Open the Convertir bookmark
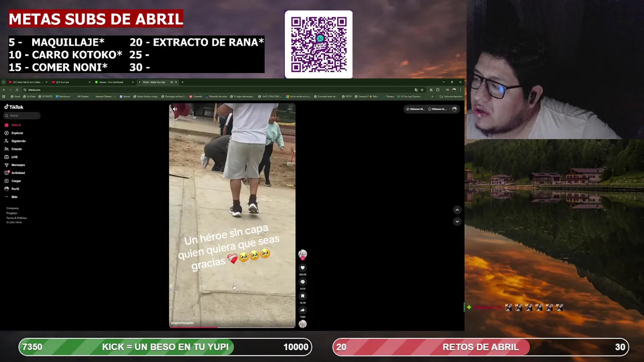This screenshot has height=362, width=644. [196, 97]
